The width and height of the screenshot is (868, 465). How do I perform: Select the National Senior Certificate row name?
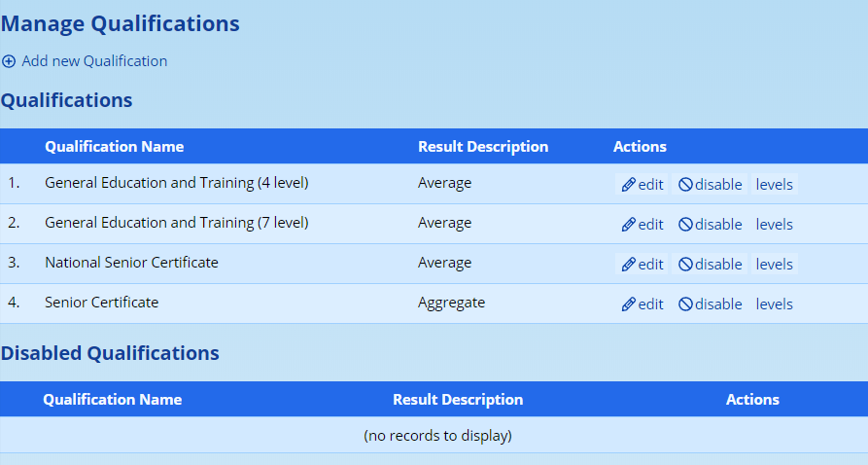pyautogui.click(x=131, y=263)
